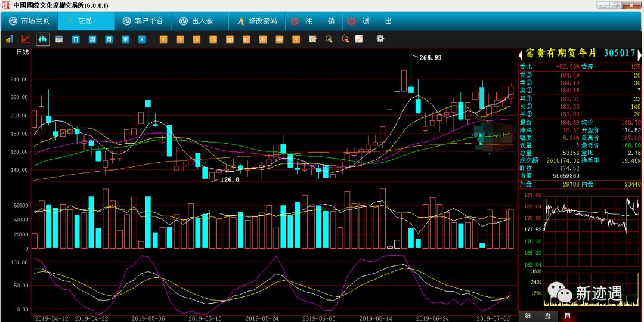Image resolution: width=644 pixels, height=322 pixels.
Task: Zoom out the chart with magnifier minus
Action: click(346, 39)
